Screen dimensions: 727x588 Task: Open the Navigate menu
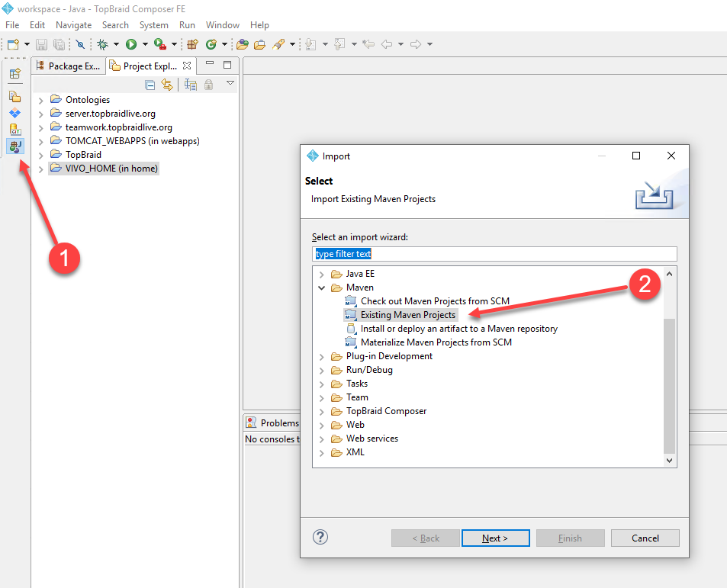click(x=74, y=25)
